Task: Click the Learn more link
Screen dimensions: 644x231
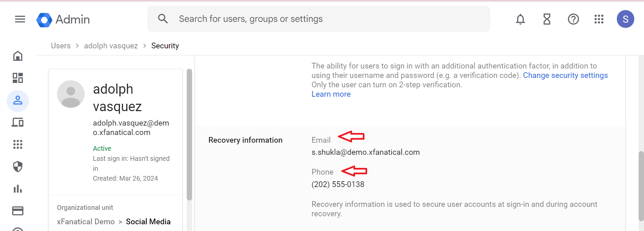Action: coord(331,94)
